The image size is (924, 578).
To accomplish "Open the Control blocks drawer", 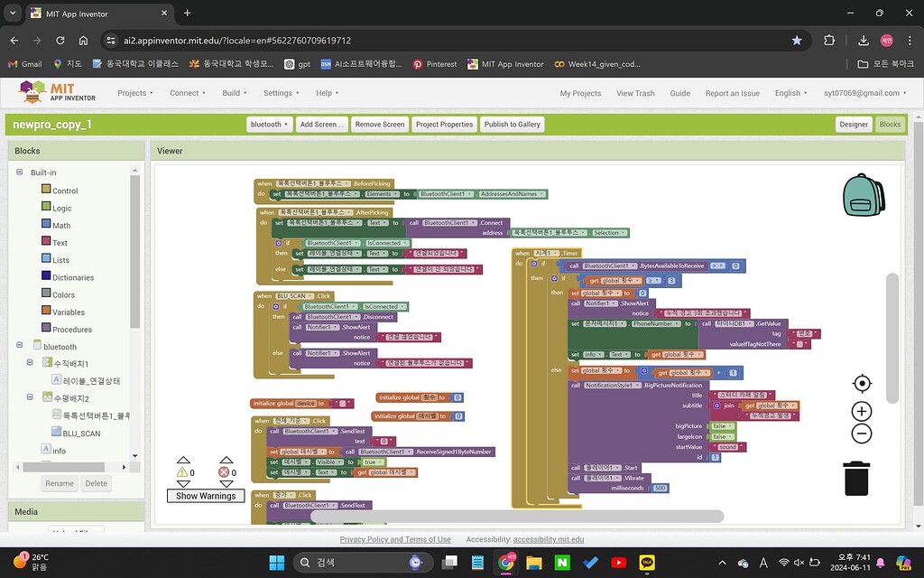I will [x=61, y=190].
